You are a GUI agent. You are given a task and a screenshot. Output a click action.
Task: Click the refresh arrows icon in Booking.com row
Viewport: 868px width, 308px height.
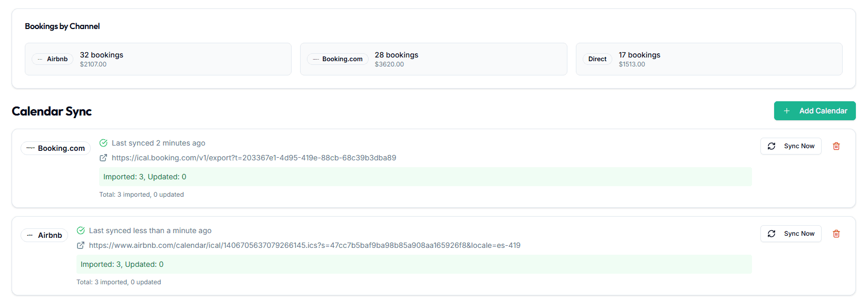click(771, 146)
